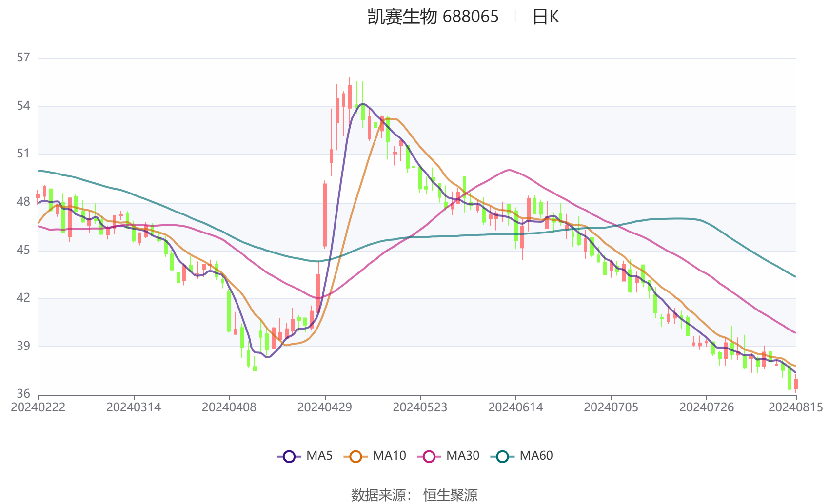Click the 日K label in the title
The height and width of the screenshot is (504, 829).
click(x=545, y=17)
